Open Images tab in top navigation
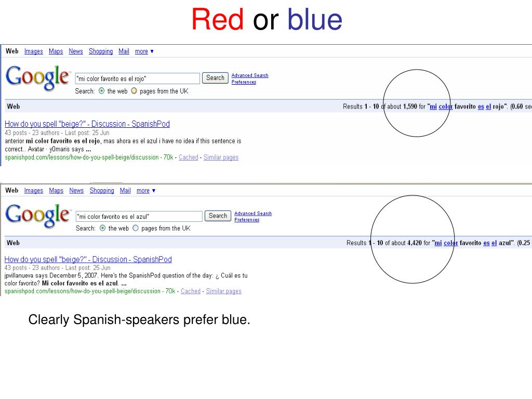Screen dimensions: 532x399 click(34, 51)
